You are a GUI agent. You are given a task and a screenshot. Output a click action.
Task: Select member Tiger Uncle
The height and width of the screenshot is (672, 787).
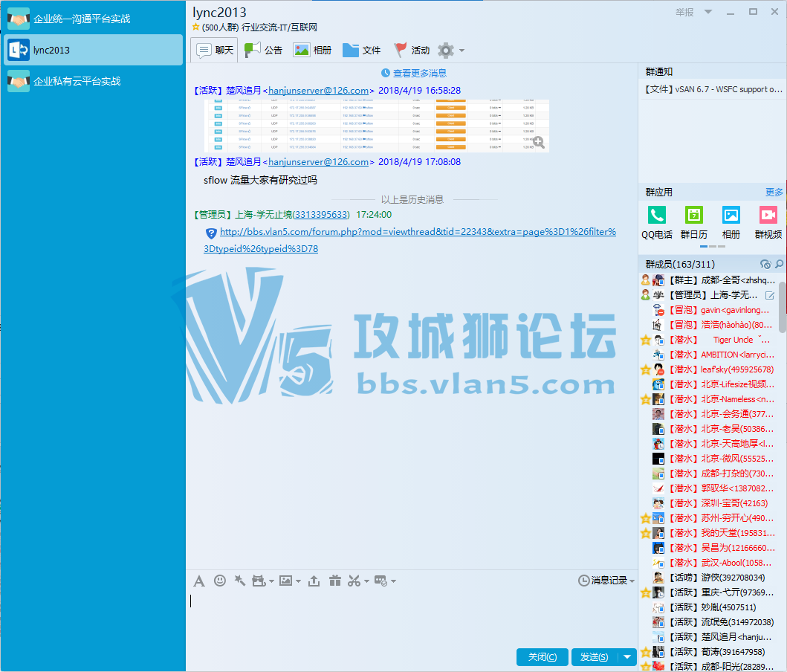(709, 340)
